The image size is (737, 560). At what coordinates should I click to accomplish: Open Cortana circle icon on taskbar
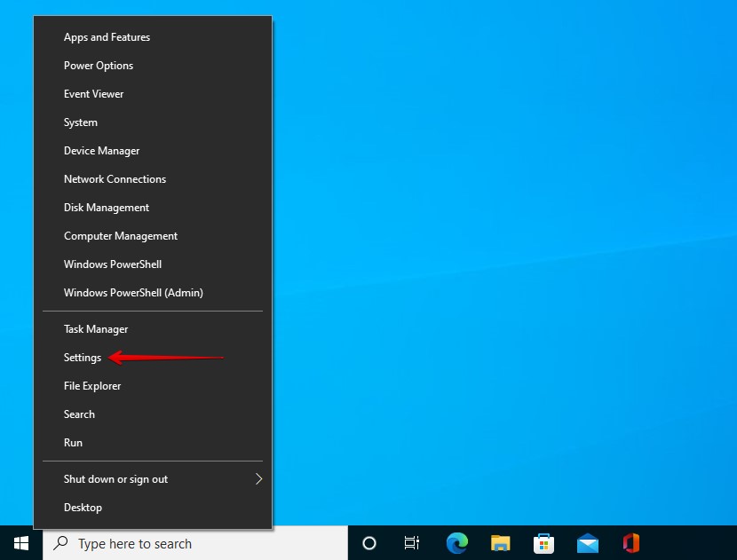pyautogui.click(x=369, y=543)
